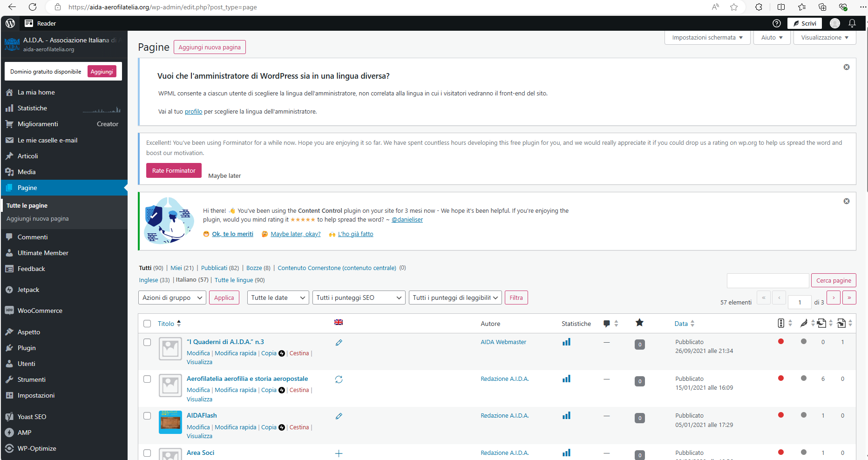Screen dimensions: 868x460
Task: Add English translation for Area Soci
Action: point(339,453)
